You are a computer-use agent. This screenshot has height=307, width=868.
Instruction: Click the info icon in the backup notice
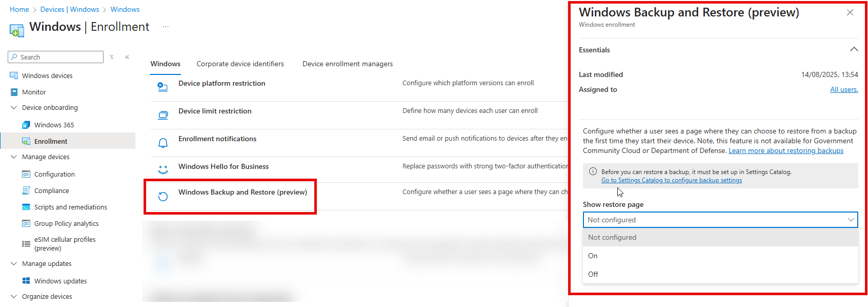(x=593, y=171)
